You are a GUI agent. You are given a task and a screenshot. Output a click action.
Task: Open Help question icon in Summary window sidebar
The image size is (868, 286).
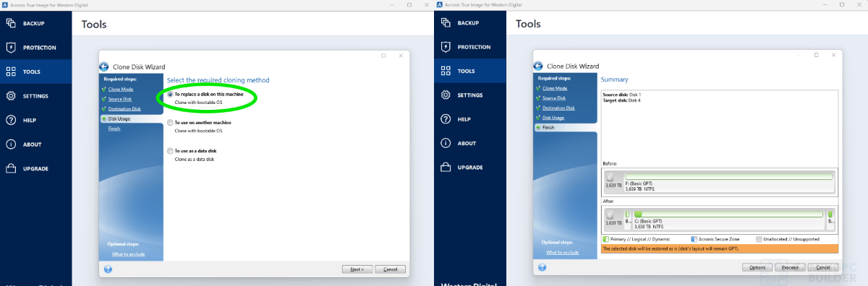tap(445, 119)
